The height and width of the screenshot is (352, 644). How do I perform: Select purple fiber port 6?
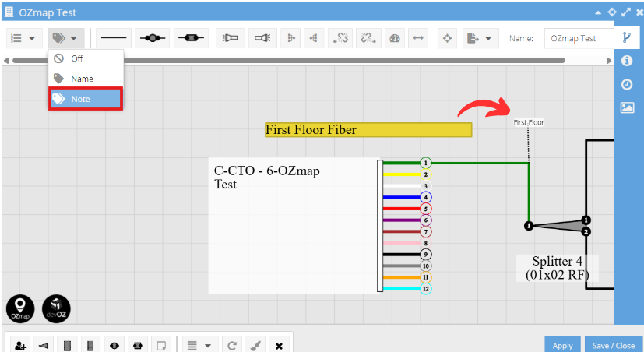pyautogui.click(x=426, y=220)
